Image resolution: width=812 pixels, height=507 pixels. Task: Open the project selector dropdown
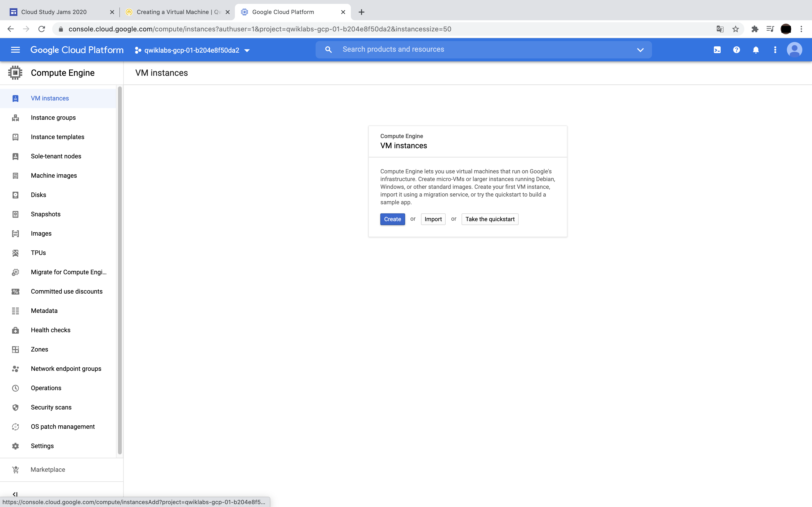[x=193, y=50]
